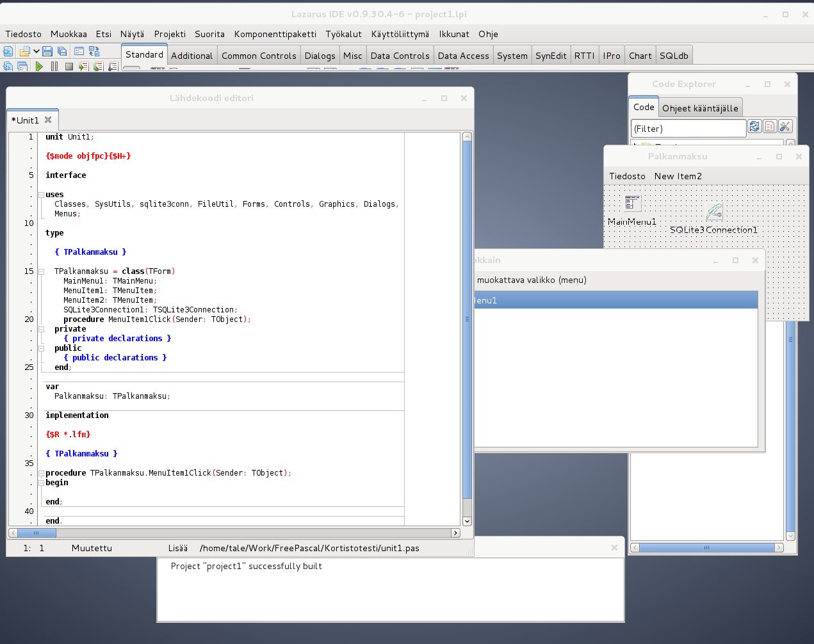The height and width of the screenshot is (644, 814).
Task: Click Tiedosto menu on Palkanmaksu form
Action: pos(627,176)
